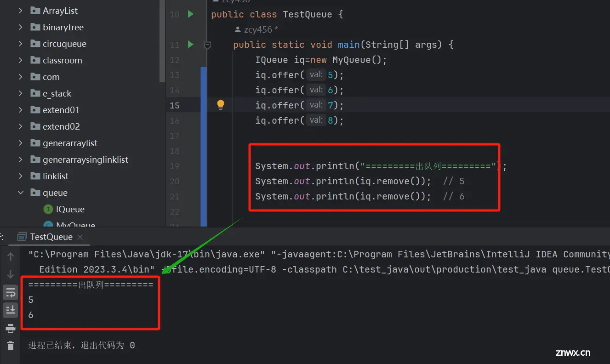The width and height of the screenshot is (610, 364).
Task: Click console text '进程已结束，退出代码为 0'
Action: pyautogui.click(x=81, y=345)
